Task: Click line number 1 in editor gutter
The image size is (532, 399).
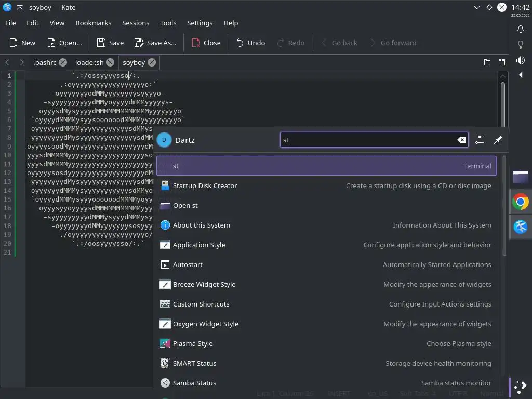Action: (x=9, y=76)
